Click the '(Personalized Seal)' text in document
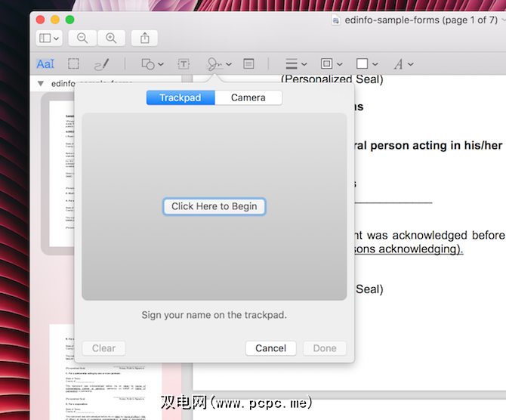Screen dimensions: 506x420 [332, 79]
